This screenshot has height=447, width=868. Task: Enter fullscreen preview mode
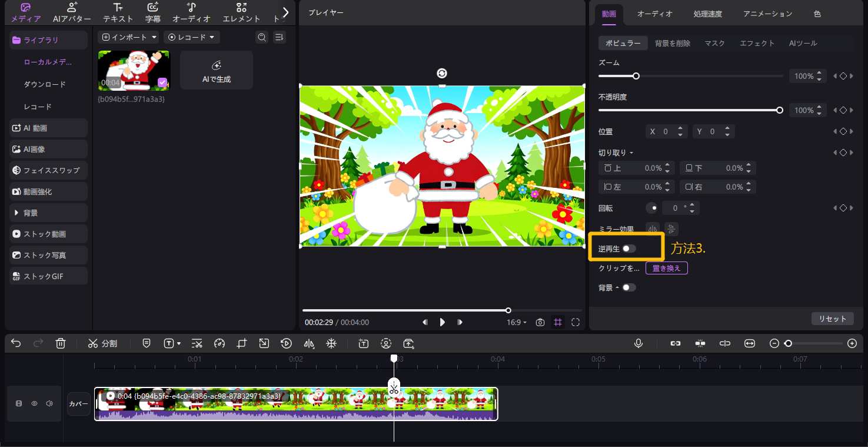[x=576, y=322]
